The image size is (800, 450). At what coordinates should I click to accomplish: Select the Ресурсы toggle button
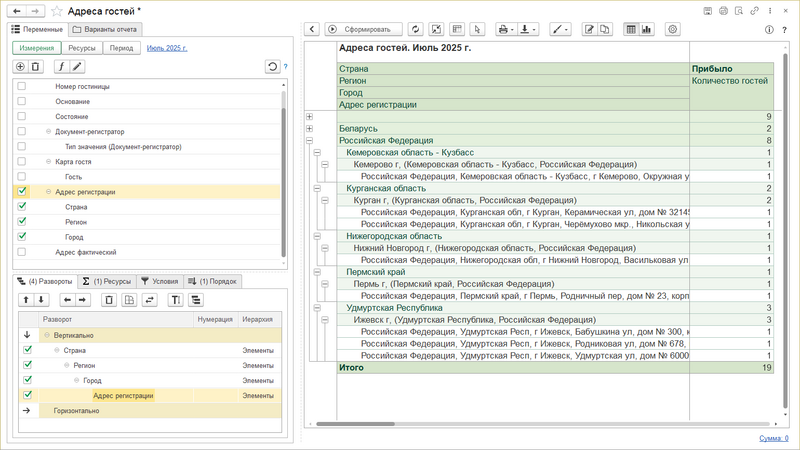coord(80,47)
